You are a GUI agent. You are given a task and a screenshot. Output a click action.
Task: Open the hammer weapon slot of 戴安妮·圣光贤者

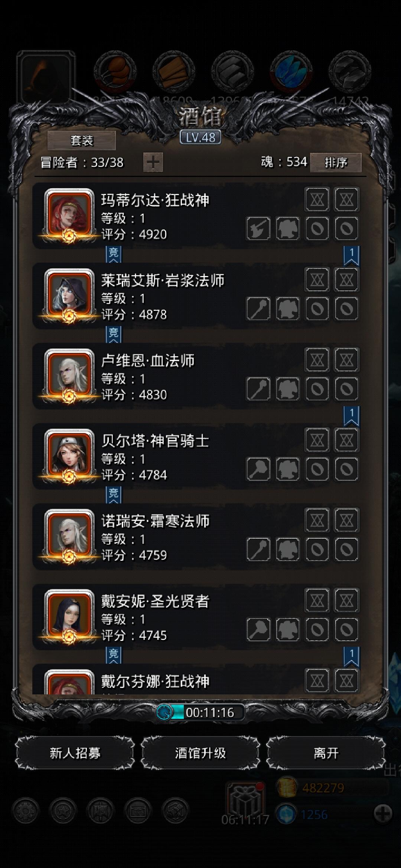[x=258, y=629]
